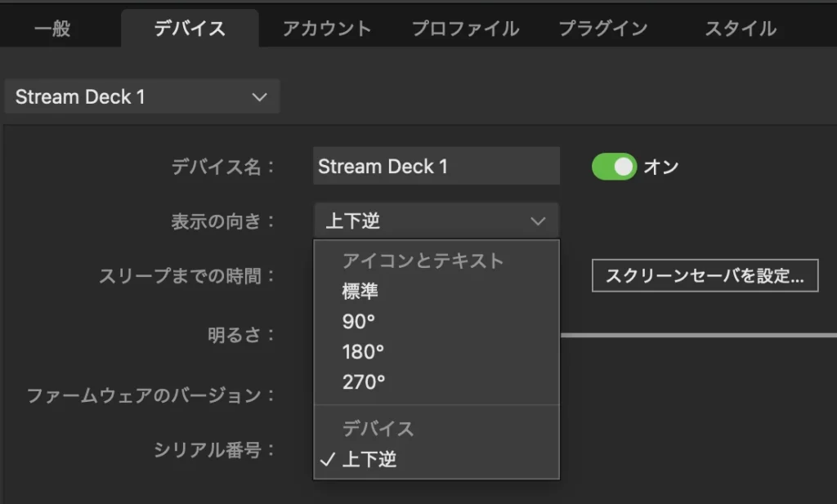Click the chevron of Stream Deck 1 selector
Image resolution: width=837 pixels, height=504 pixels.
click(259, 97)
